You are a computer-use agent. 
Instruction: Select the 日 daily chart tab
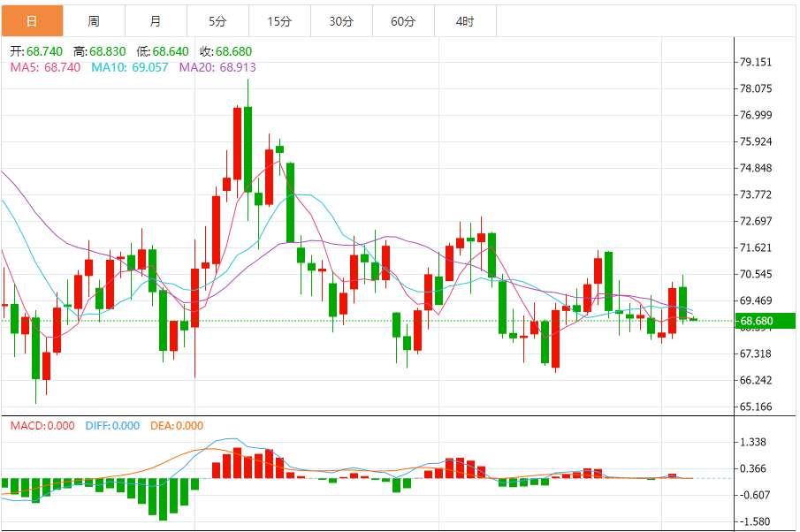(32, 21)
